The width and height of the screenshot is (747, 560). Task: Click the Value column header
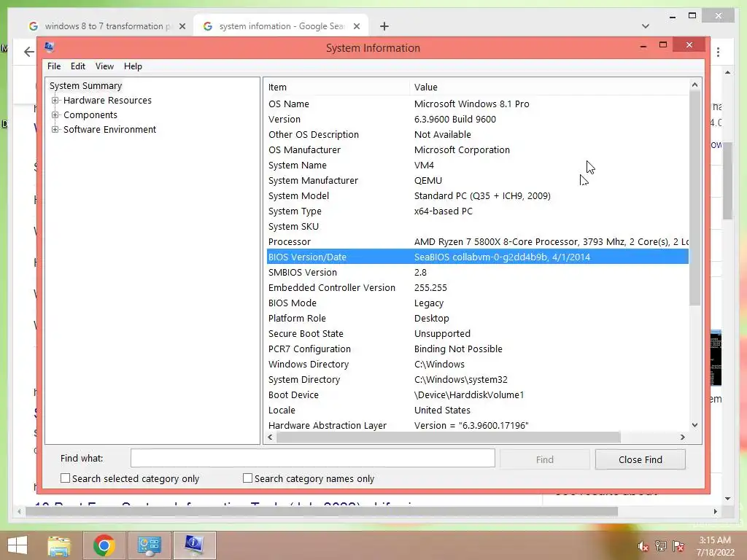tap(549, 87)
